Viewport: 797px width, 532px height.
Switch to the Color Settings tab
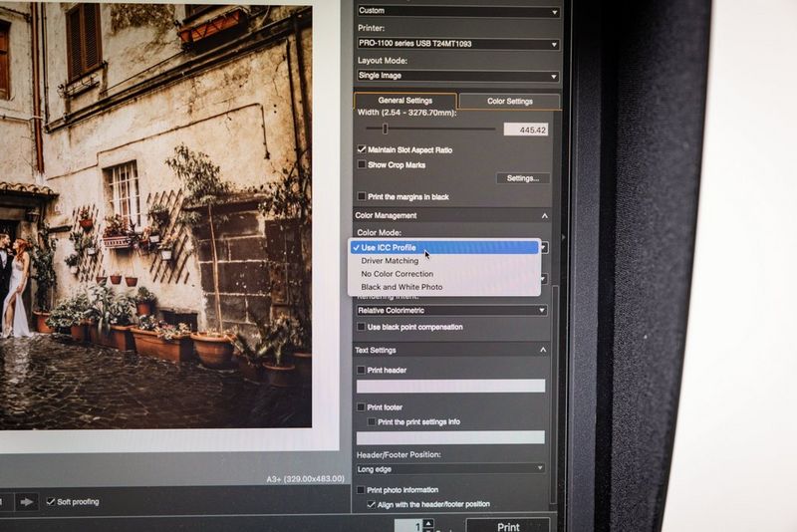coord(509,101)
